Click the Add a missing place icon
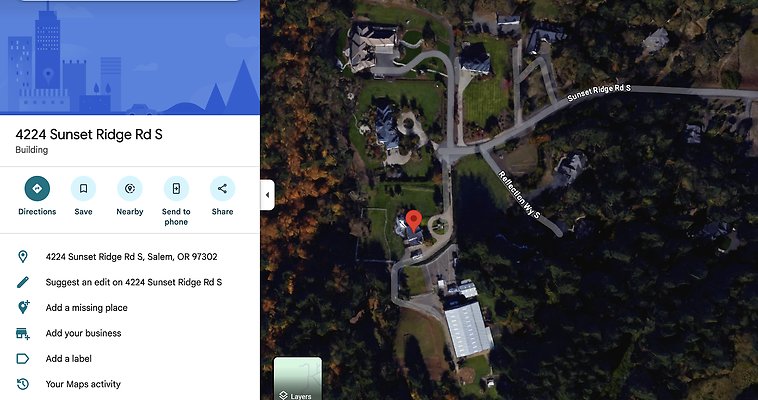758x400 pixels. coord(23,307)
